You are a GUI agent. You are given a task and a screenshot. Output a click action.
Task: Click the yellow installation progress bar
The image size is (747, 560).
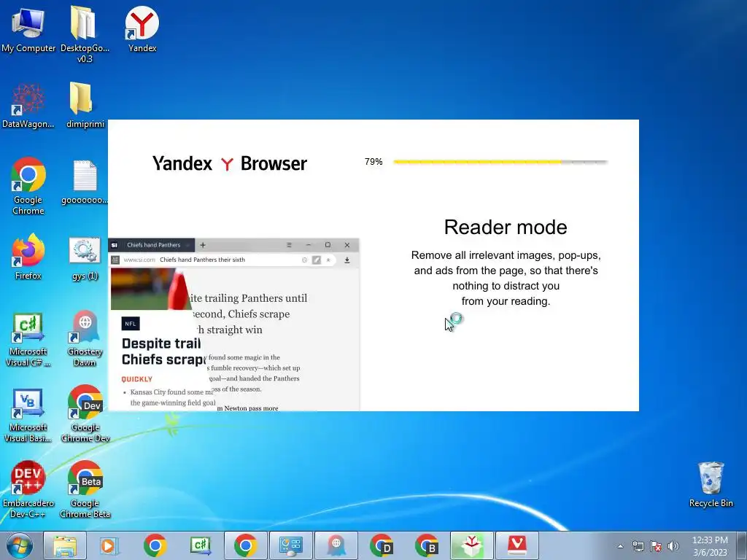point(500,162)
